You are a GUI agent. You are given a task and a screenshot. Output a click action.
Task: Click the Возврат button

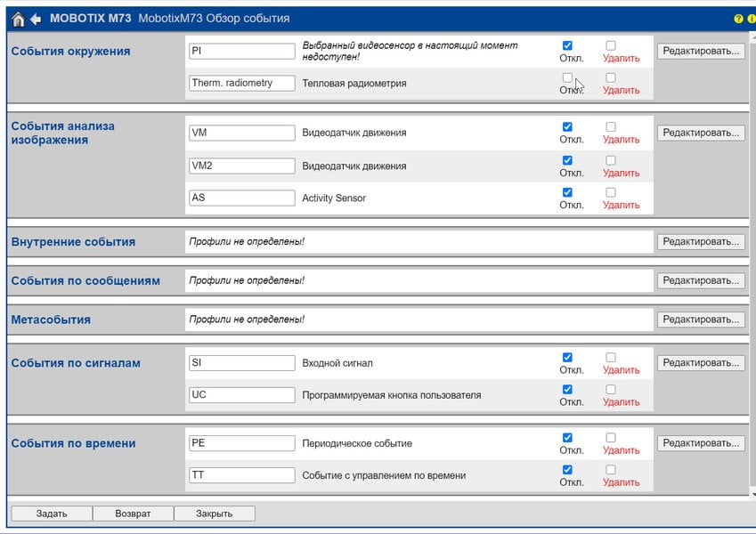133,514
